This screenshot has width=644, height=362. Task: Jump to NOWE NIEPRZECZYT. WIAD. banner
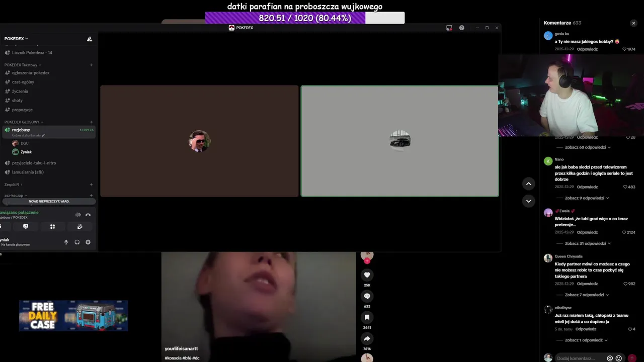coord(49,201)
